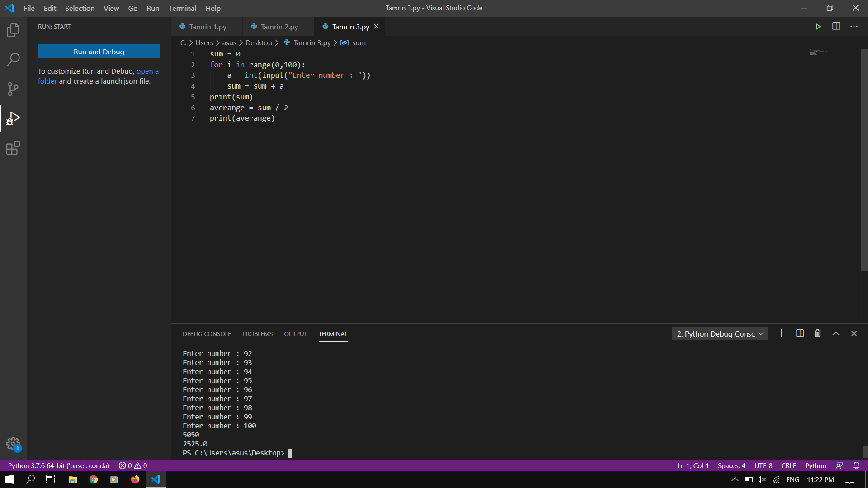Open the Selection menu
The height and width of the screenshot is (488, 868).
(80, 8)
